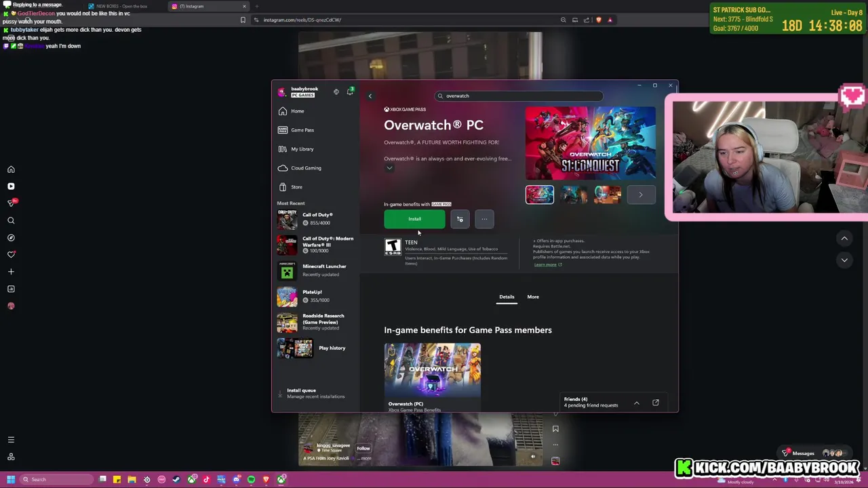The height and width of the screenshot is (488, 868).
Task: Open Call of Duty: Modern Warfare III entry
Action: pyautogui.click(x=316, y=245)
